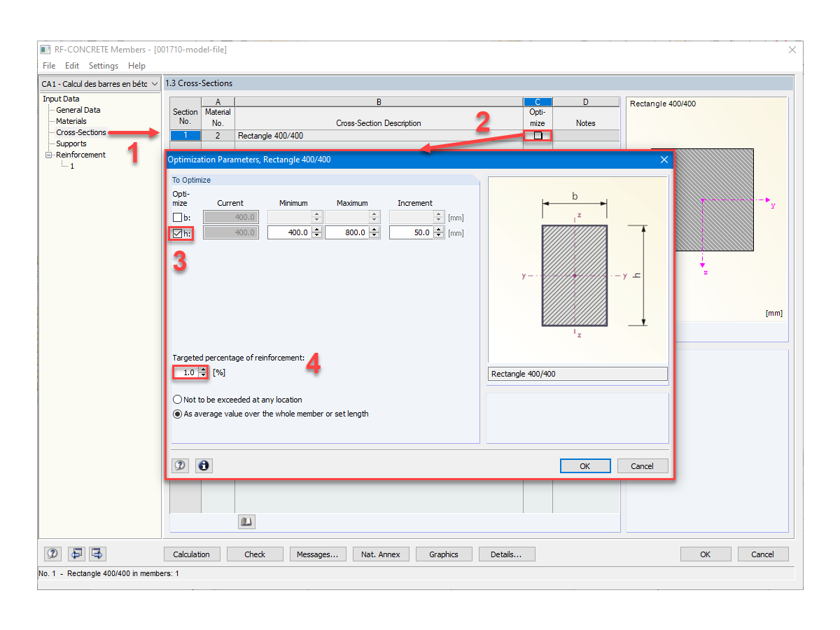Decrease the h Increment with down arrow
The height and width of the screenshot is (630, 840).
(x=439, y=236)
